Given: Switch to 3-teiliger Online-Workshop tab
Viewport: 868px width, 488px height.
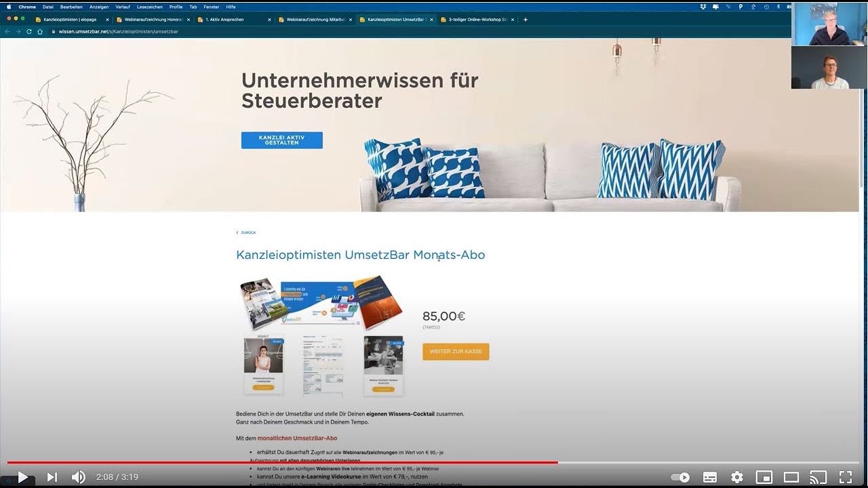Looking at the screenshot, I should (477, 20).
